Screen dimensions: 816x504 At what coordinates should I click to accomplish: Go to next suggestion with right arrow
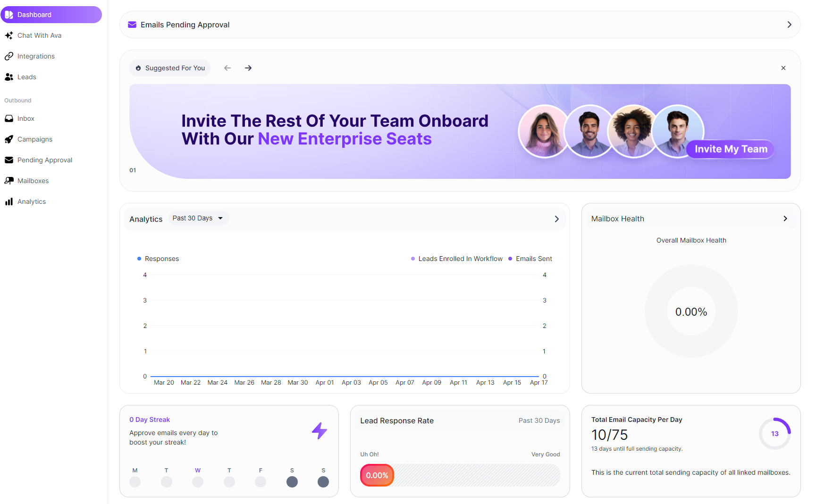tap(248, 68)
